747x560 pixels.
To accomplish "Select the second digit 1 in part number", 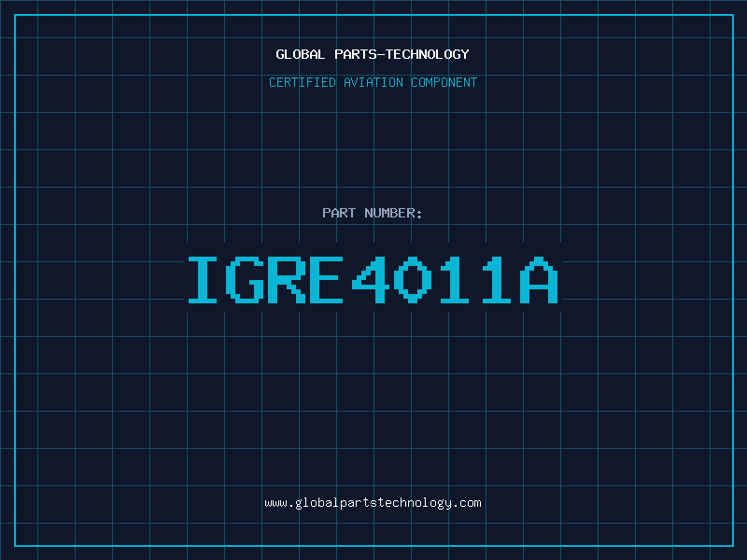I will pyautogui.click(x=497, y=280).
